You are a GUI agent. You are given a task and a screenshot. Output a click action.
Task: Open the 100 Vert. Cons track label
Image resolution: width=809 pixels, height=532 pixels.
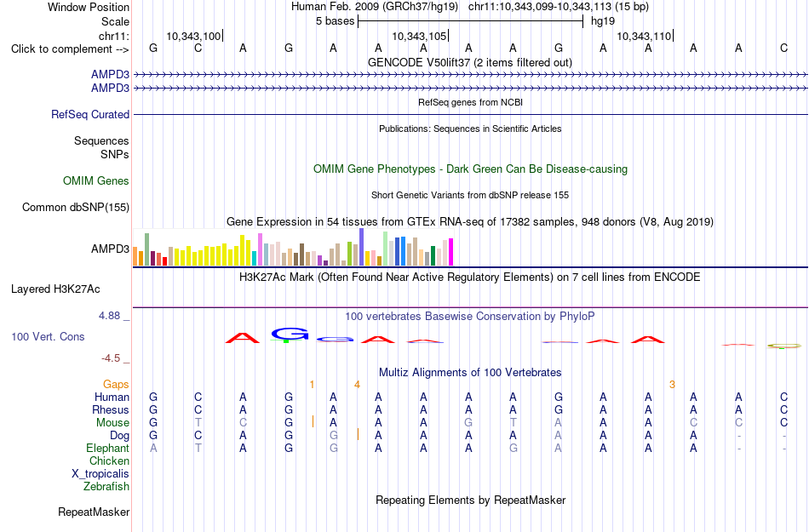(x=48, y=336)
